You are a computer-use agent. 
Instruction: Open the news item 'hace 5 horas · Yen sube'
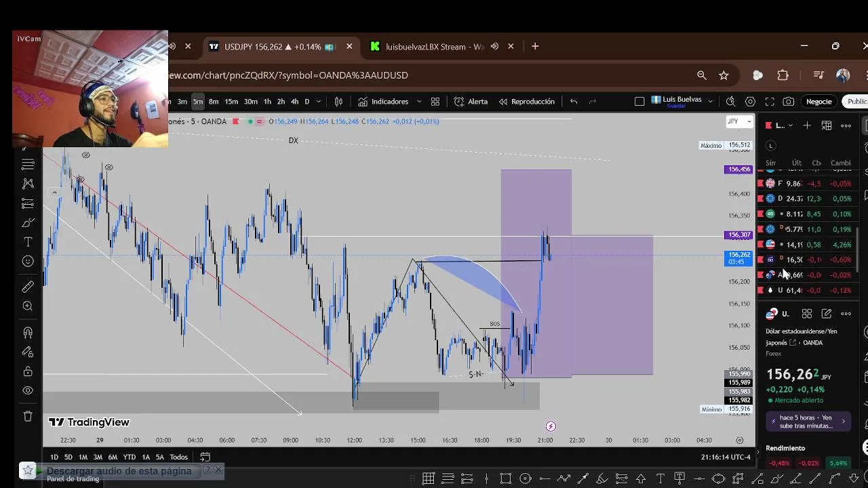point(808,422)
